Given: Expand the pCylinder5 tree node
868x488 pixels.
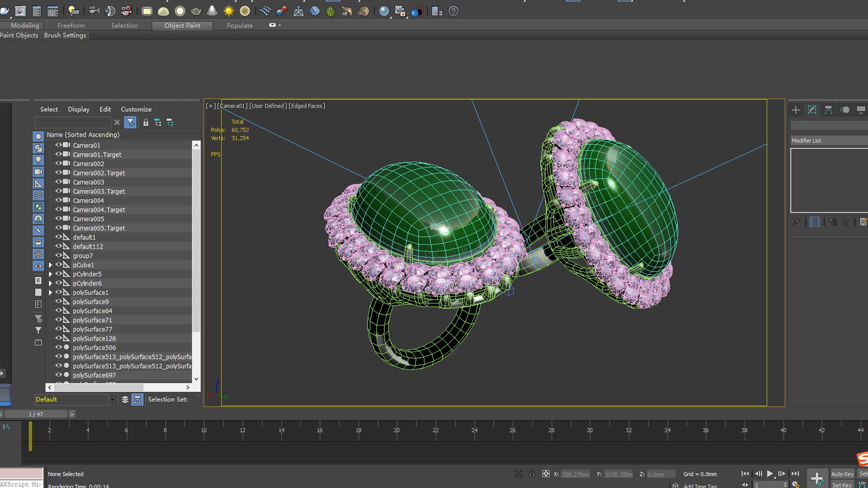Looking at the screenshot, I should tap(50, 274).
